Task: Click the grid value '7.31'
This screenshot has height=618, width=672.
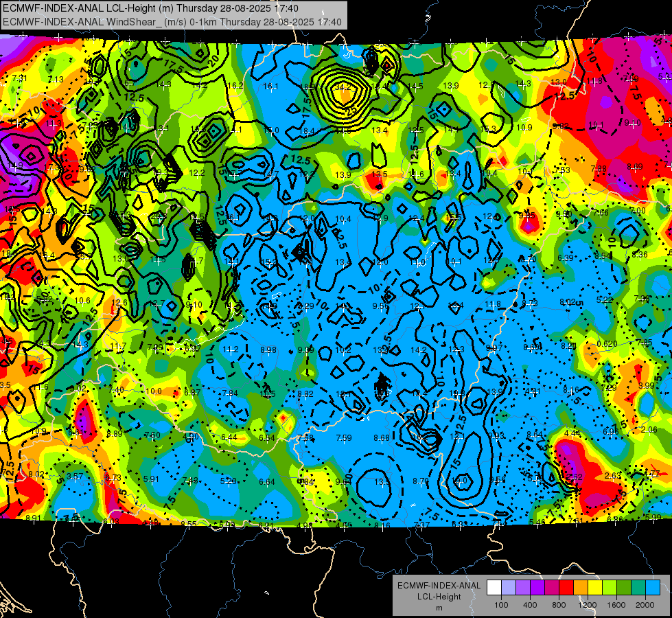Action: 20,78
